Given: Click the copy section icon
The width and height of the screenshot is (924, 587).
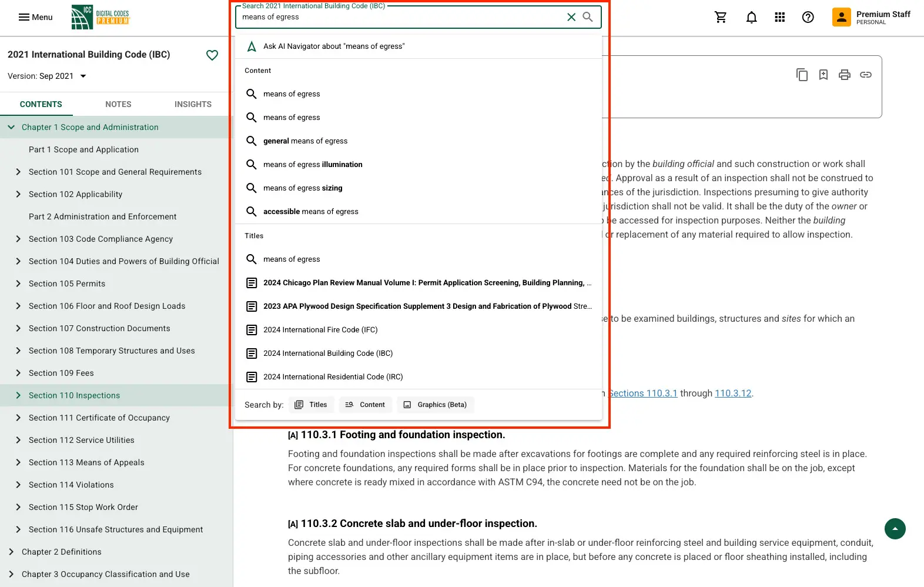Looking at the screenshot, I should tap(802, 75).
